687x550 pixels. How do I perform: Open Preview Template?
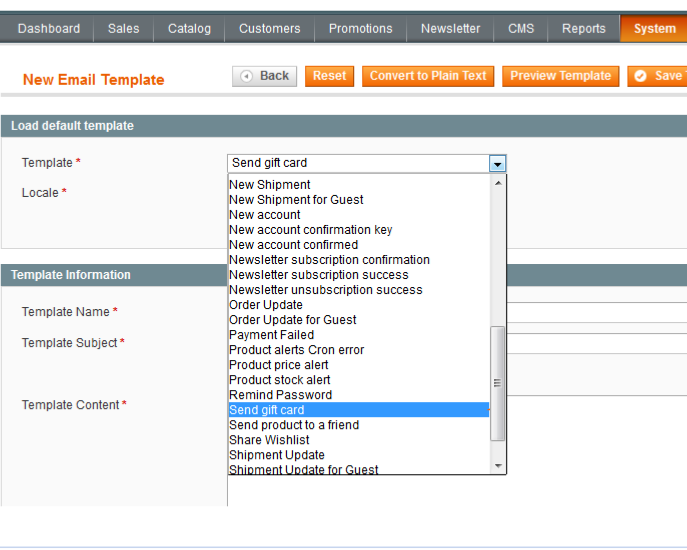coord(560,76)
